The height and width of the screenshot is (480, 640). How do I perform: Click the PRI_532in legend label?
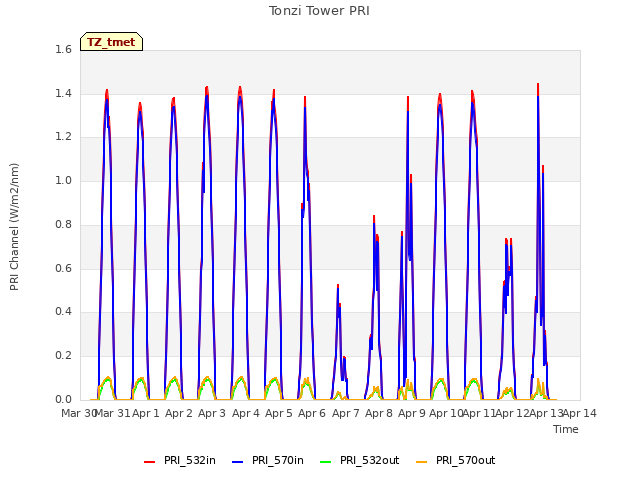coord(190,460)
